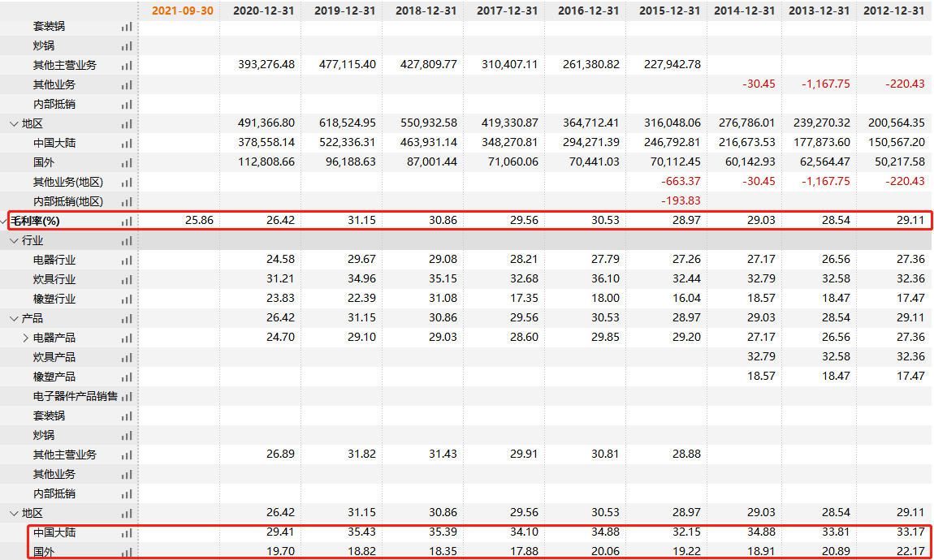This screenshot has height=560, width=934.
Task: Click the 35.43 cell
Action: tap(361, 532)
